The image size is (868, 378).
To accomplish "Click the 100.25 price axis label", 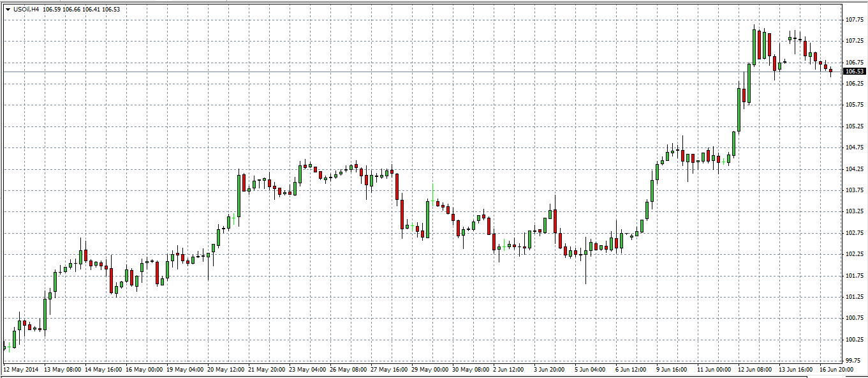I will [855, 340].
